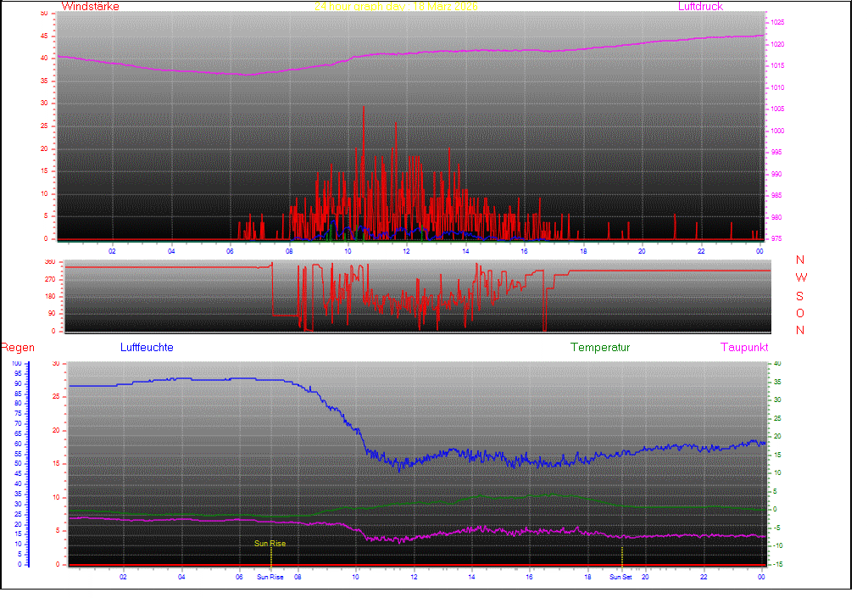Click the Windstärke chart label

coord(91,7)
